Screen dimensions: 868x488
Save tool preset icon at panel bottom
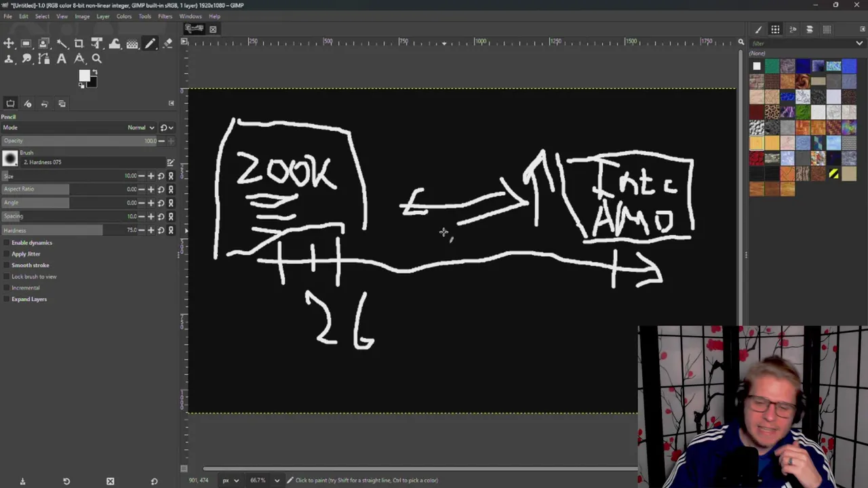pyautogui.click(x=22, y=481)
